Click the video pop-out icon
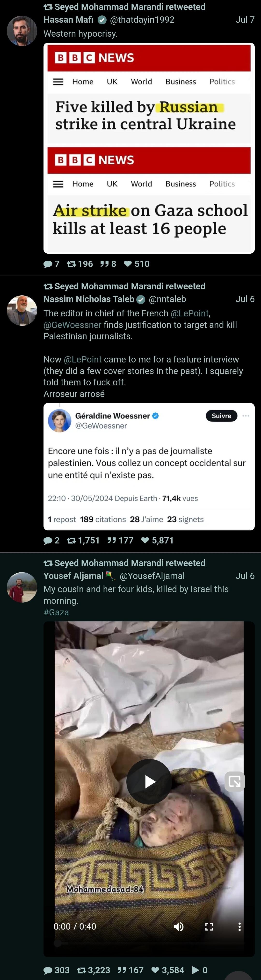 click(235, 782)
